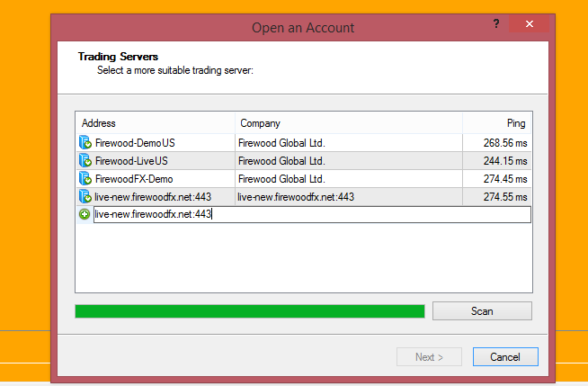Select the 268.56 ms ping value
The width and height of the screenshot is (588, 386).
click(503, 142)
